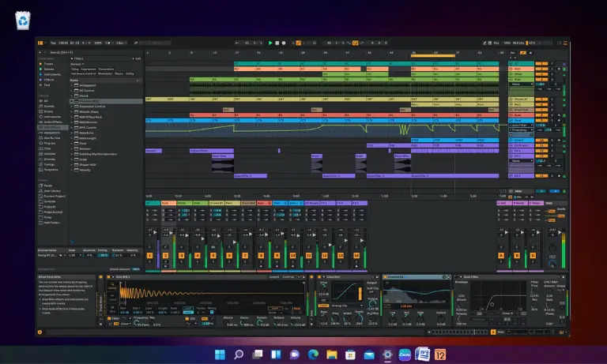Open MIDI map mode from the control bar
Screen dimensions: 607x364
click(x=507, y=43)
